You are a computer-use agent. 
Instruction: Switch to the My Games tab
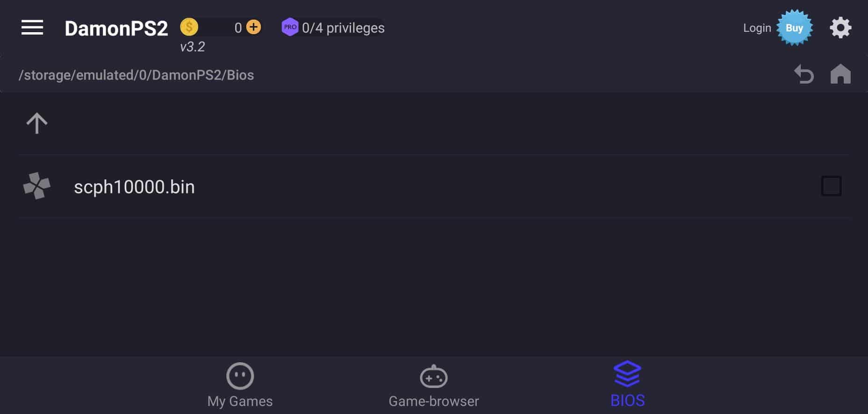tap(240, 385)
